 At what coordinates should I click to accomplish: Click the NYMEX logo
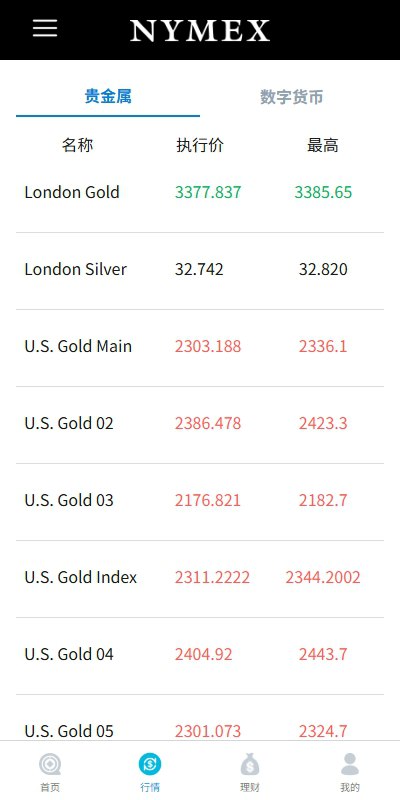(200, 31)
